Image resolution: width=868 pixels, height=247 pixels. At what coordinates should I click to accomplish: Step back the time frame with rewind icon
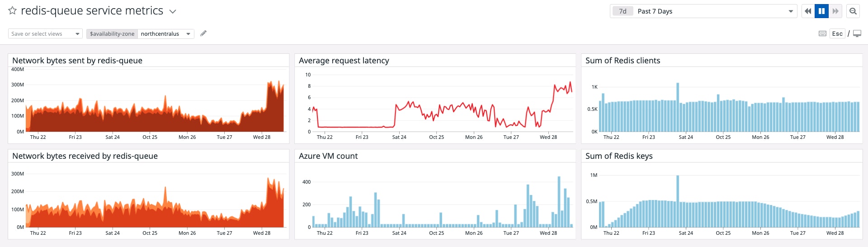click(x=808, y=11)
